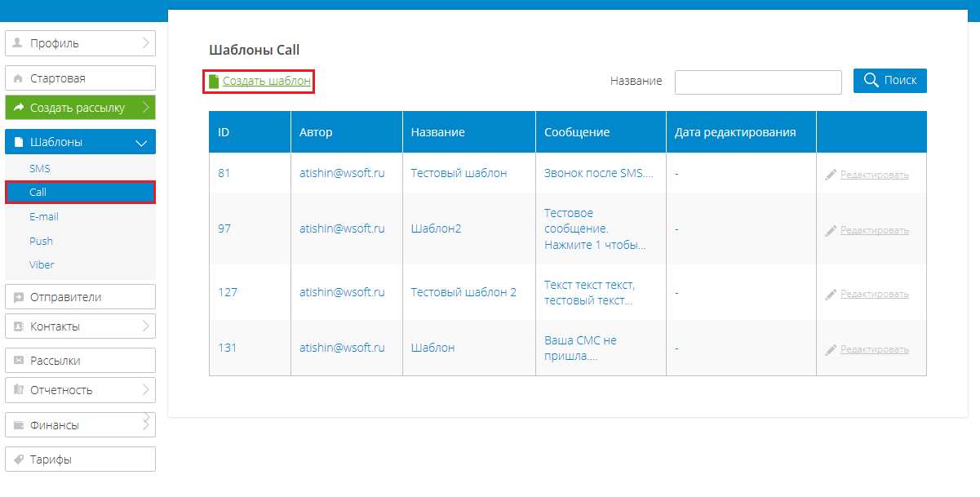Expand the Контакты chevron
This screenshot has width=980, height=497.
pyautogui.click(x=145, y=326)
